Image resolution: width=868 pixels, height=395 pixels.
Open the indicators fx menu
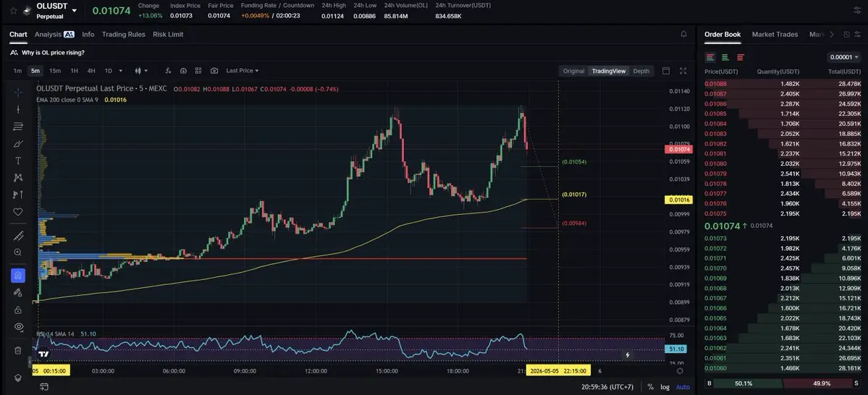(168, 71)
